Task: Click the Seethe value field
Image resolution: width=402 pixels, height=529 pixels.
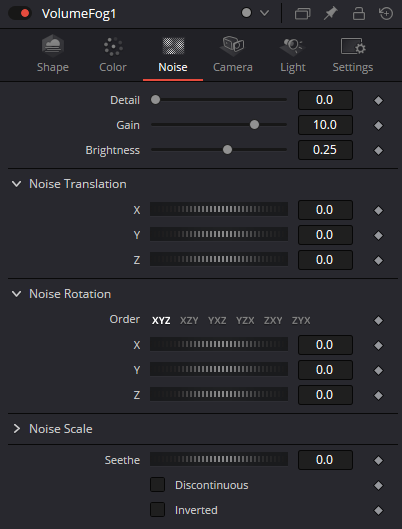Action: tap(325, 460)
